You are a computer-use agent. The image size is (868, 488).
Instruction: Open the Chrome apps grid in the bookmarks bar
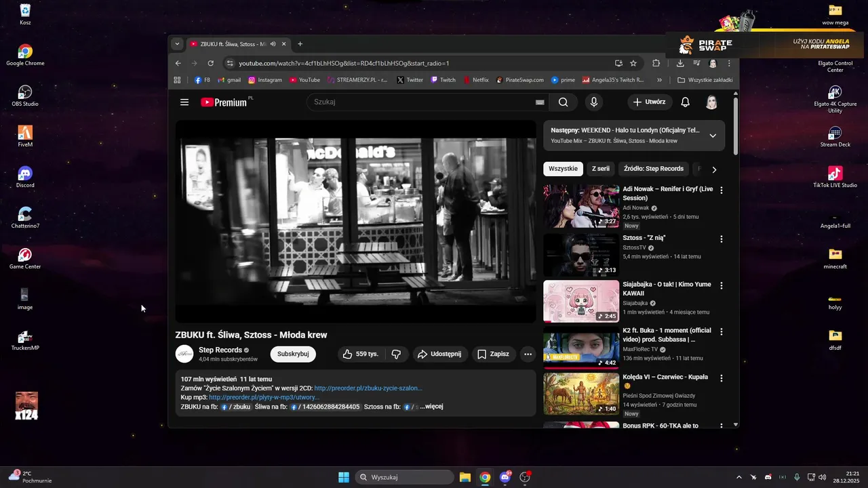click(177, 80)
